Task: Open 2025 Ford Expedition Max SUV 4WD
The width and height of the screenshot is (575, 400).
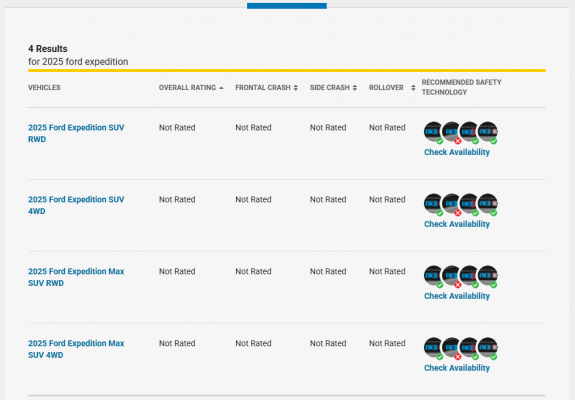Action: tap(76, 349)
